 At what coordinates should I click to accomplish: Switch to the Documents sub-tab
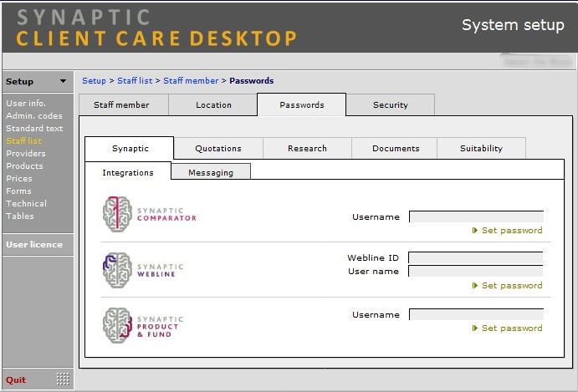tap(396, 149)
